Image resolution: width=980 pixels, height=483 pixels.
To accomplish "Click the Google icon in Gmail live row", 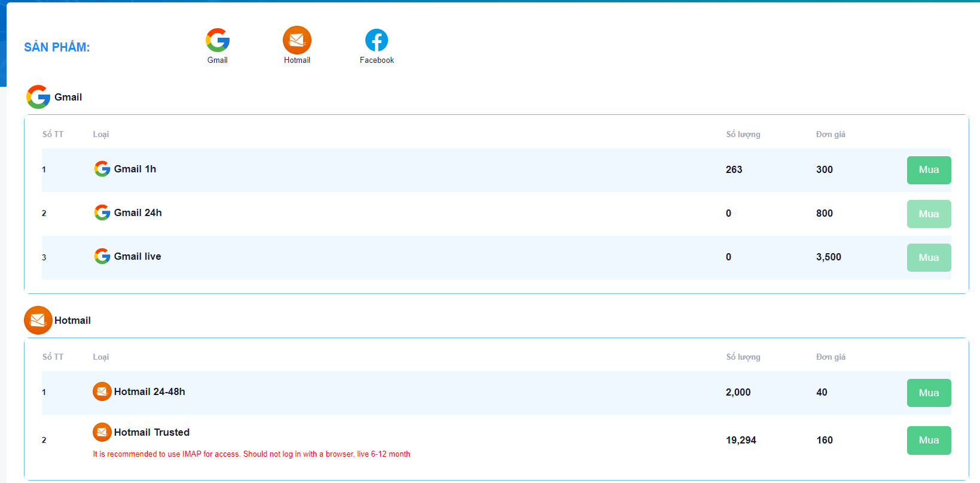I will coord(102,256).
